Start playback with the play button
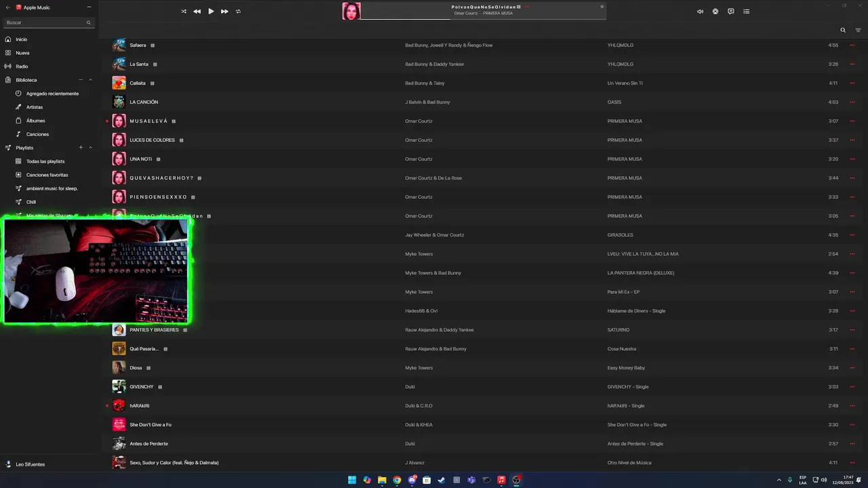The image size is (868, 488). coord(211,12)
